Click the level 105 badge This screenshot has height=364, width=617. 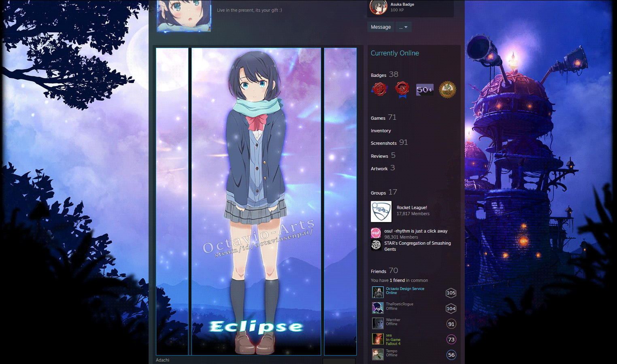(451, 293)
